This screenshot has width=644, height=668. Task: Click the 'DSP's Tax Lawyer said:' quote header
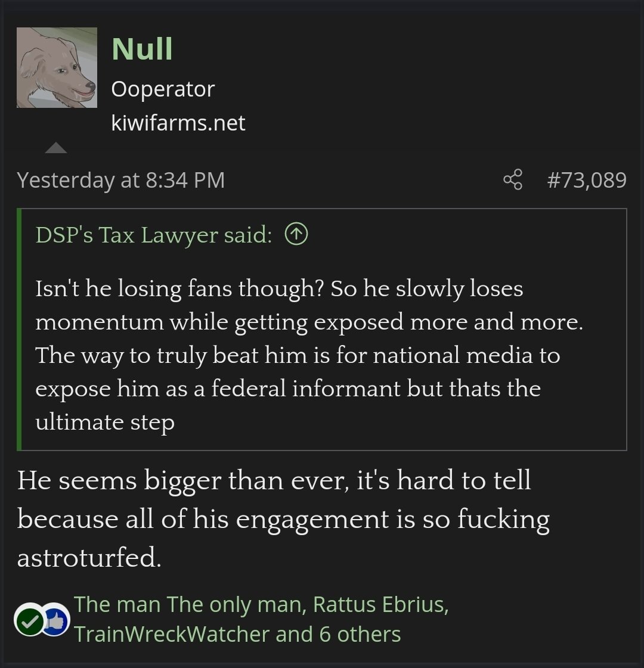(153, 234)
